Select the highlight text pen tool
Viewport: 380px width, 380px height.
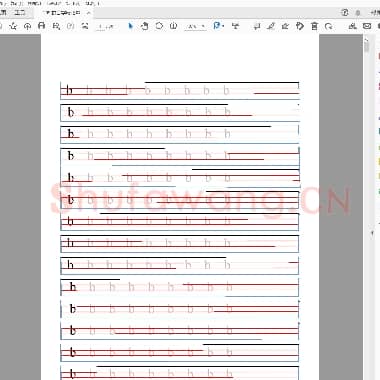point(271,26)
